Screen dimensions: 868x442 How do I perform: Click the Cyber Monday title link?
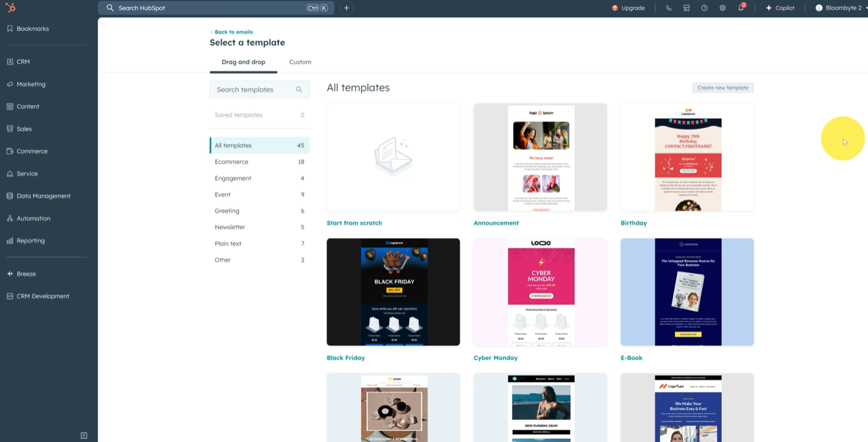tap(495, 357)
